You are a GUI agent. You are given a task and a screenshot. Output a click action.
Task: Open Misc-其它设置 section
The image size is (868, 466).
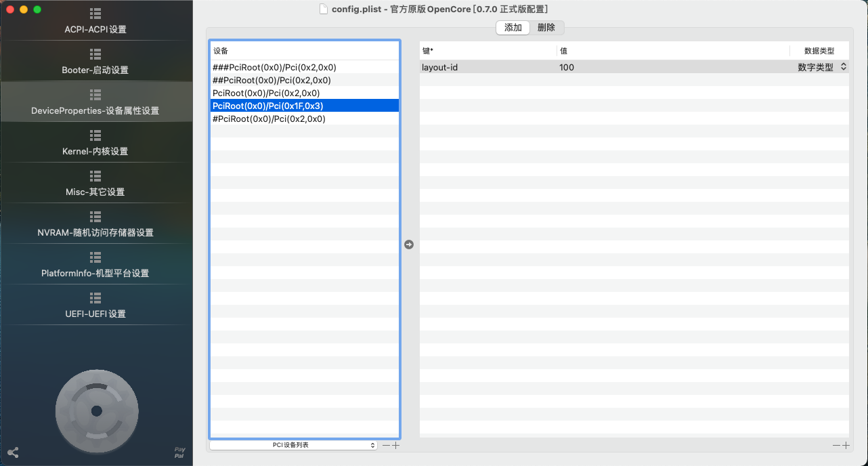[x=95, y=184]
